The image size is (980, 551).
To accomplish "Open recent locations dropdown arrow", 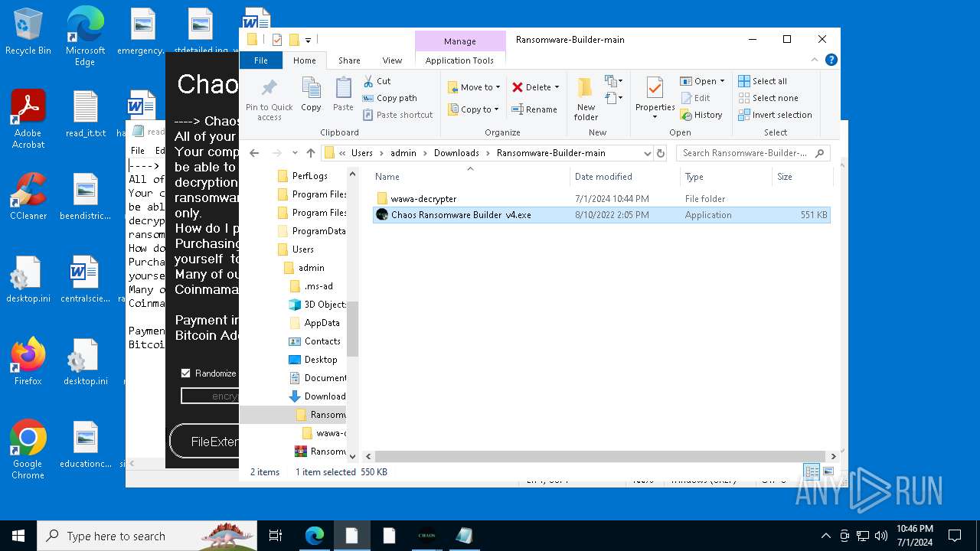I will coord(296,153).
